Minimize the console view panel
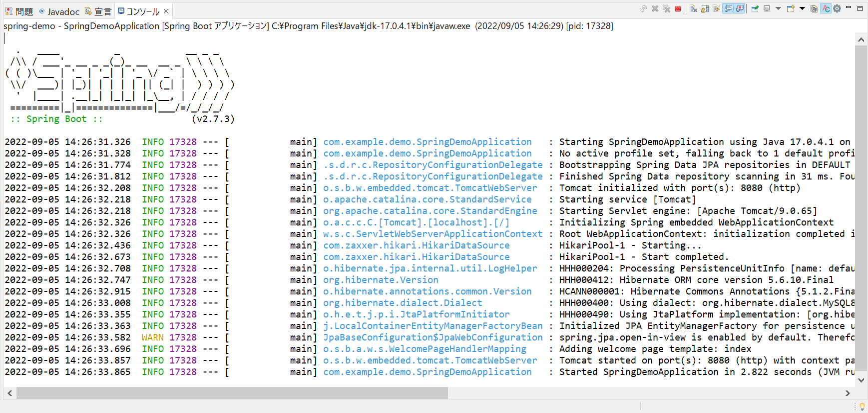This screenshot has height=413, width=868. click(x=849, y=7)
